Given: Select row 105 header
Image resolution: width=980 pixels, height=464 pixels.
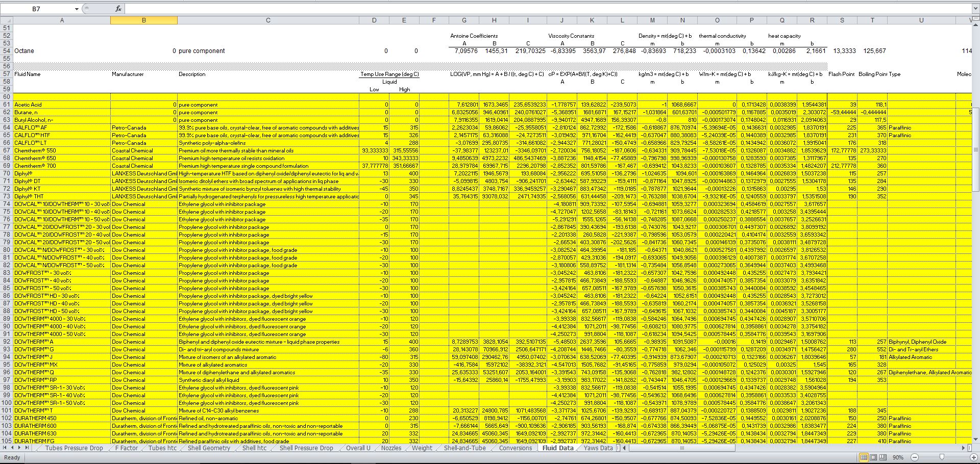Looking at the screenshot, I should (6, 441).
